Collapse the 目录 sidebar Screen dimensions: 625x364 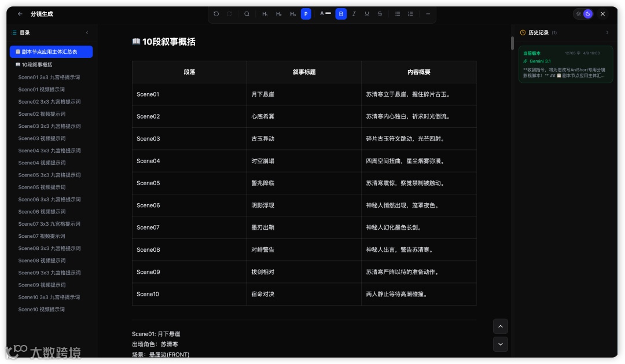(87, 32)
